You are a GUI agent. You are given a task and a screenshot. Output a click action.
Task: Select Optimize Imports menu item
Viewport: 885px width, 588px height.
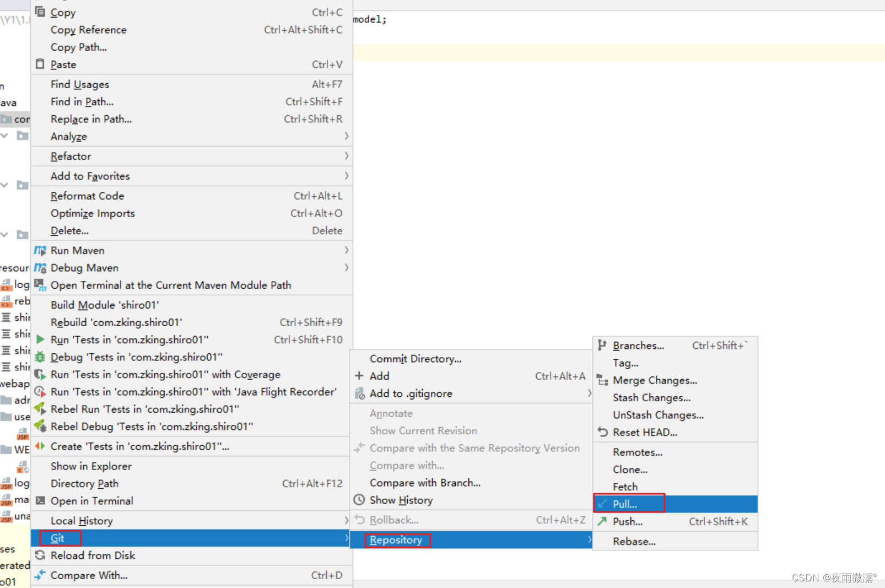pos(191,213)
